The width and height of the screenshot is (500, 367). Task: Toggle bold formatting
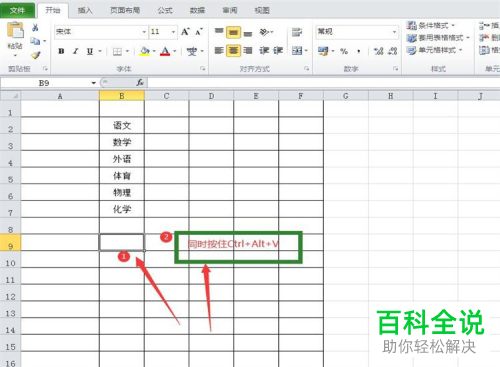[x=61, y=51]
